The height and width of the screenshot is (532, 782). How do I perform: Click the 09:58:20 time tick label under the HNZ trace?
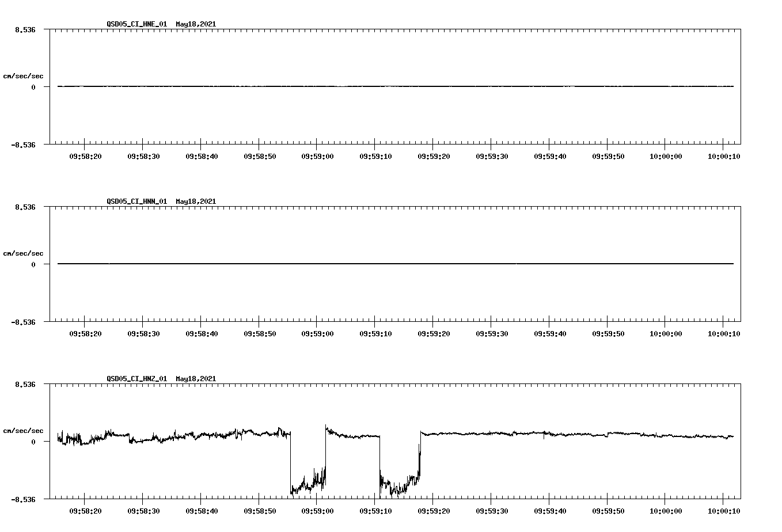click(85, 510)
